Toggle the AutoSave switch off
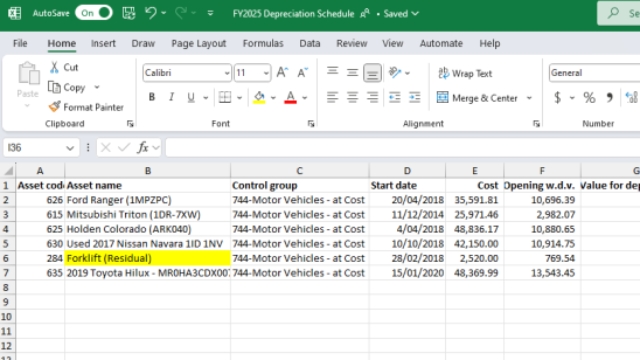The image size is (640, 360). 94,13
